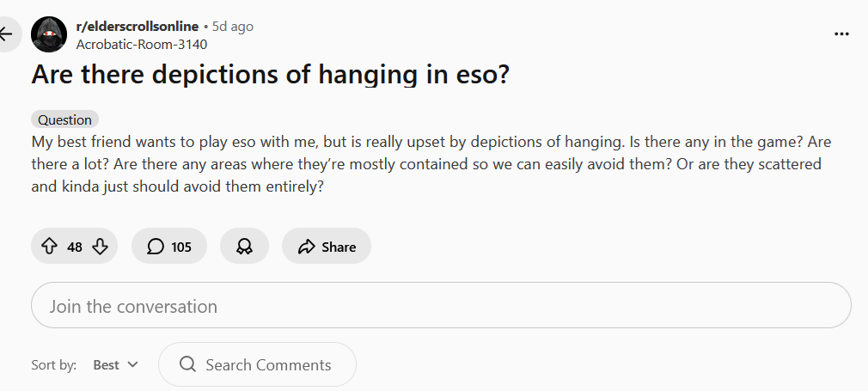Click the magnifying glass search icon

pos(187,364)
